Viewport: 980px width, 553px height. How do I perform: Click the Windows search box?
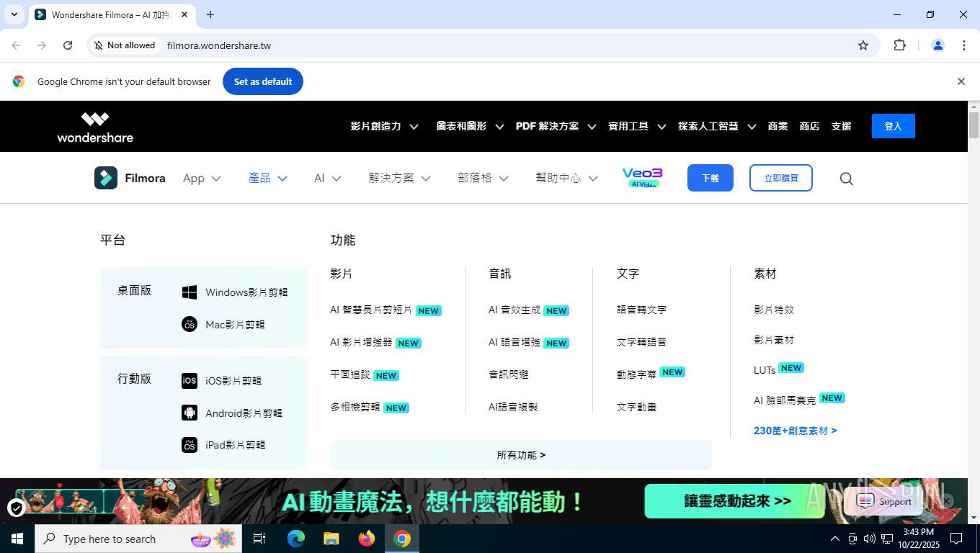tap(138, 539)
